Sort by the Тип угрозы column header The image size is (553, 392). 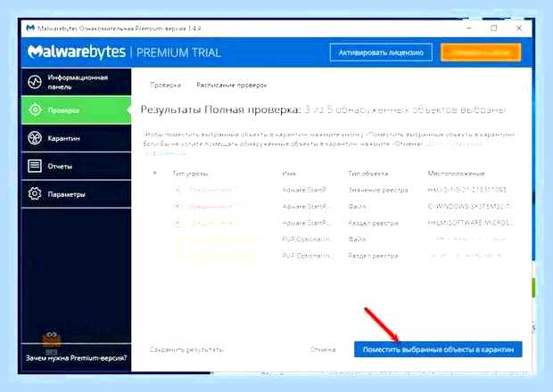click(x=190, y=174)
